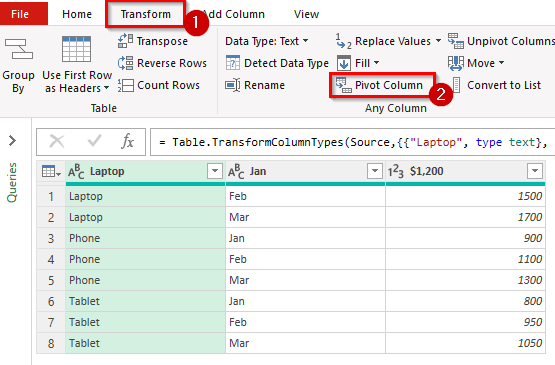Open the $1,200 column filter dropdown
555x365 pixels.
[x=535, y=171]
